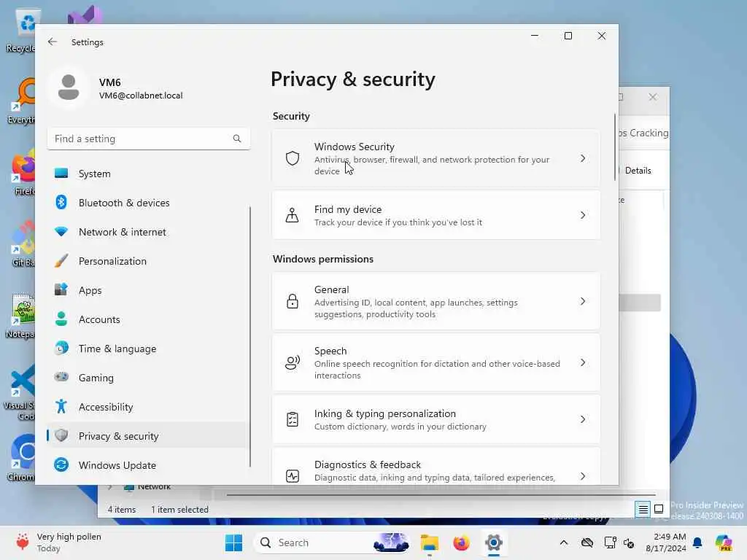747x560 pixels.
Task: Open Bluetooth & devices category
Action: (x=148, y=203)
